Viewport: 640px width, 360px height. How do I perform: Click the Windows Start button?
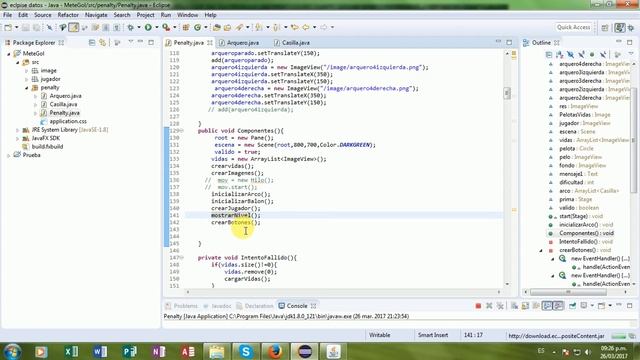coord(12,351)
